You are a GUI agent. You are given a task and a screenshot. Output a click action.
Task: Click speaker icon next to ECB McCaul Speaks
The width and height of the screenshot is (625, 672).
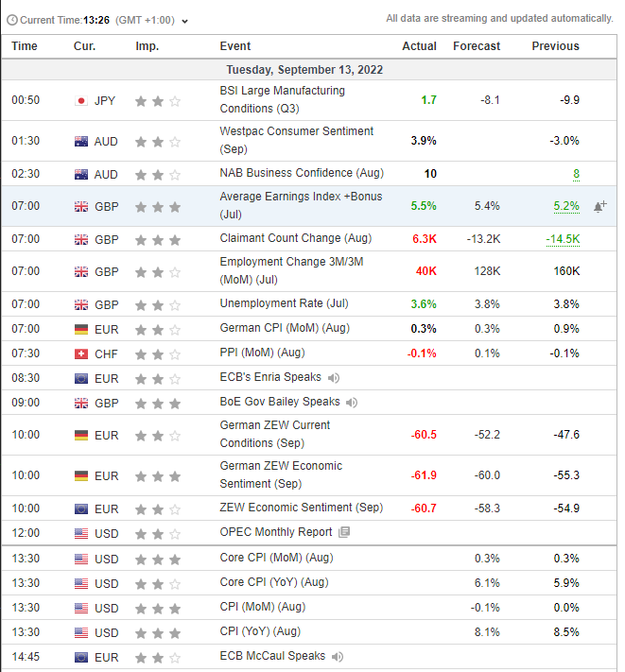coord(338,657)
